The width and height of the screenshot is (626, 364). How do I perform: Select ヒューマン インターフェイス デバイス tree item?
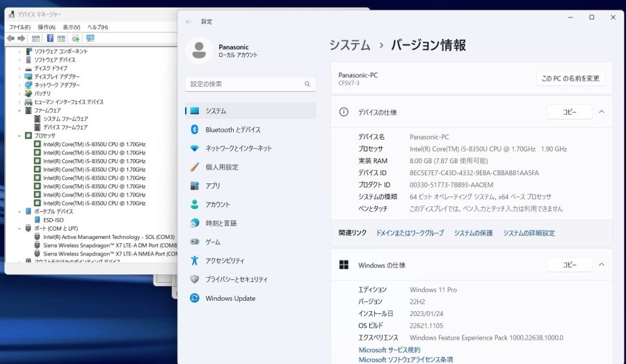69,102
